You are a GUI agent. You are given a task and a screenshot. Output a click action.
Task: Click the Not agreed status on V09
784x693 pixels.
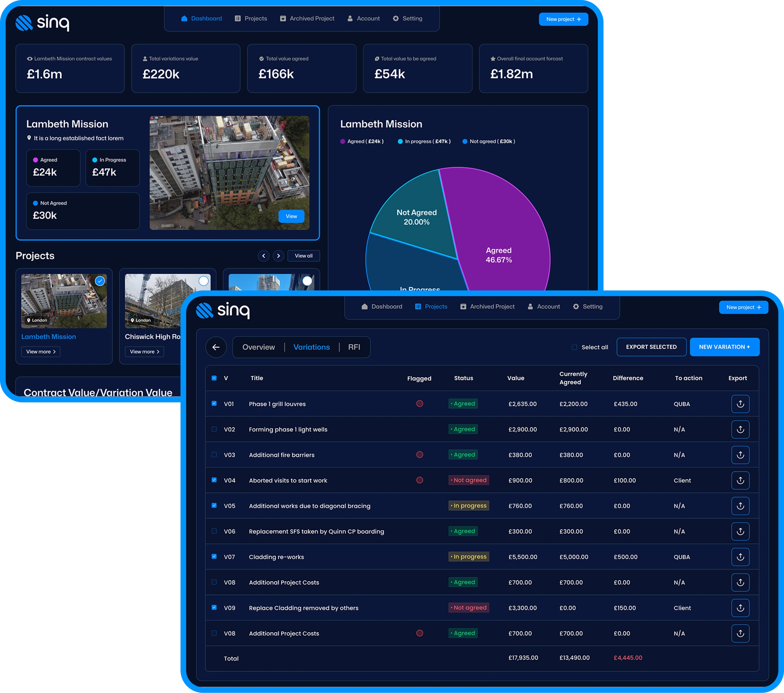(469, 607)
